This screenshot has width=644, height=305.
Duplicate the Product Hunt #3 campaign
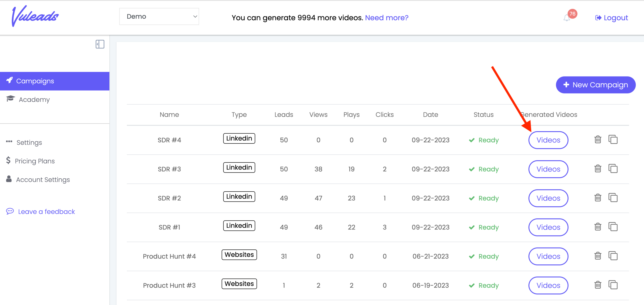(613, 285)
